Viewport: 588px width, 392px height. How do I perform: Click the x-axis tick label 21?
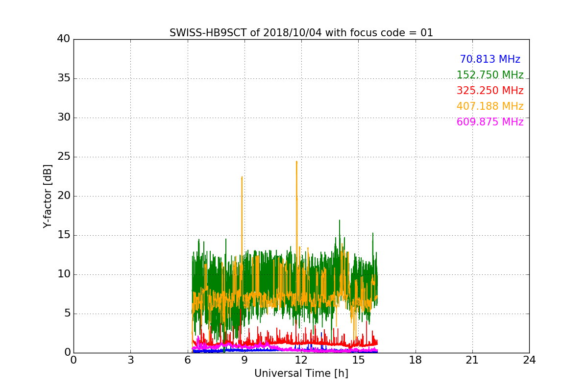[x=472, y=360]
